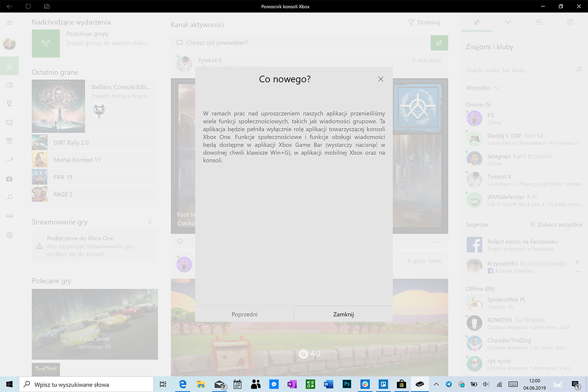Click "Chcesz coś powiedzieć?" input field
This screenshot has width=588, height=392.
pos(301,43)
